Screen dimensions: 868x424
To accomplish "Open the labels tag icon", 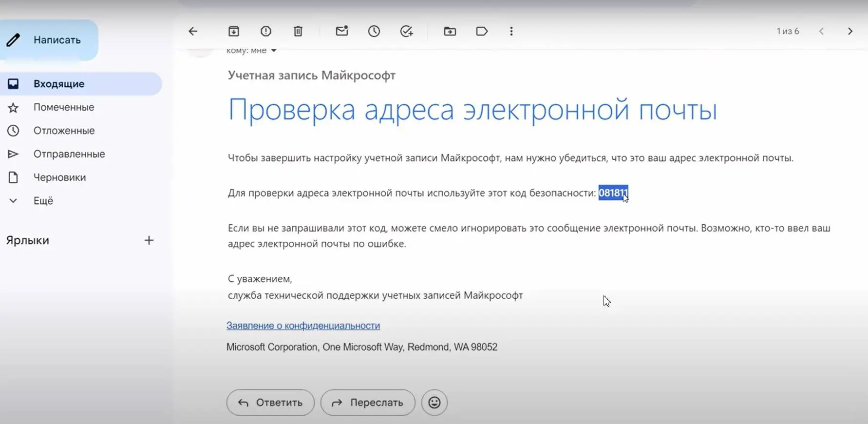I will coord(482,31).
